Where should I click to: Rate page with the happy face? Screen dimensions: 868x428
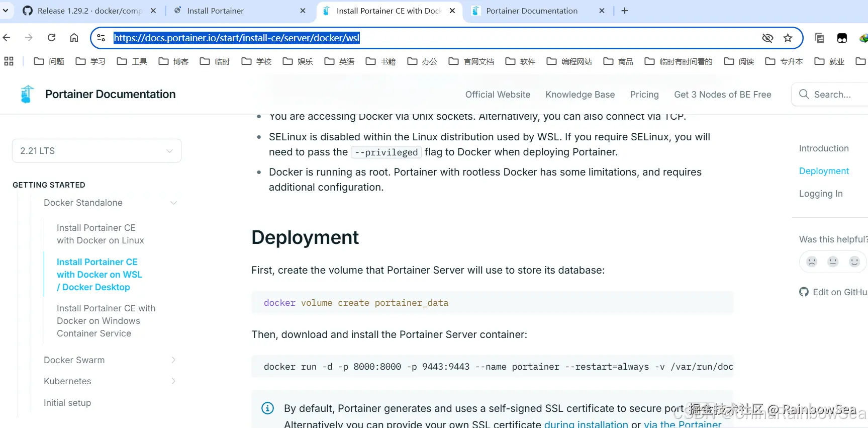(854, 262)
